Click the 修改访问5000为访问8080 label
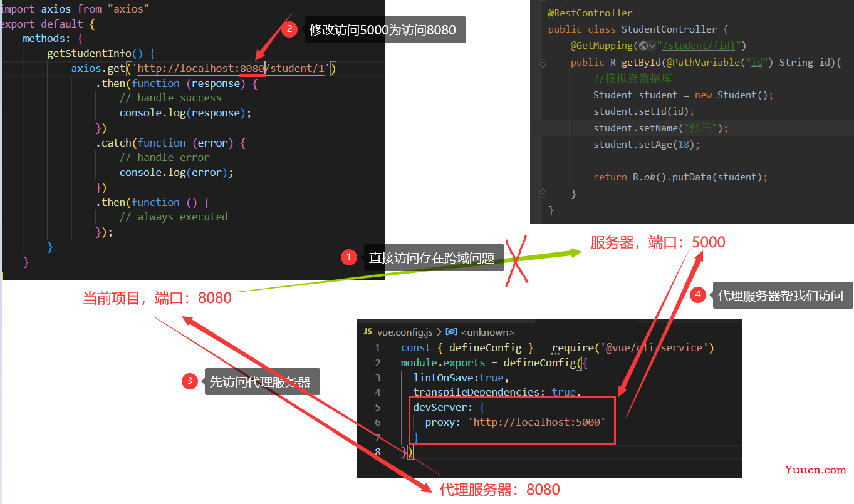Screen dimensions: 854x504 tap(383, 29)
